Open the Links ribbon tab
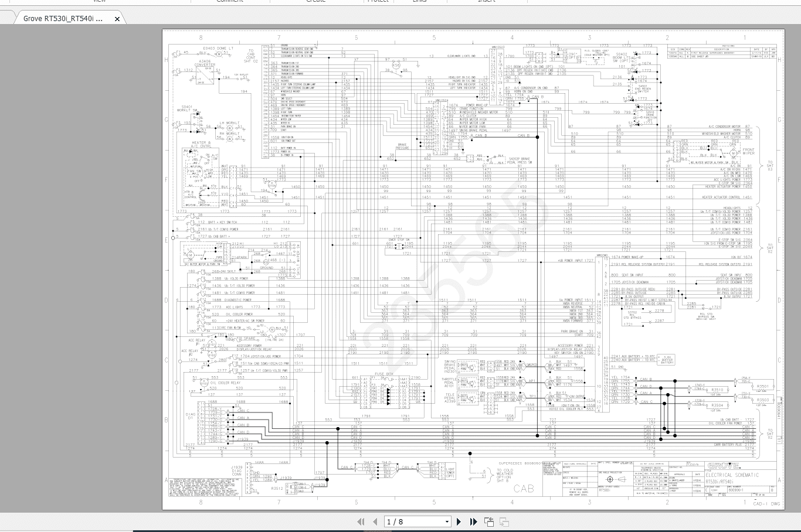This screenshot has width=801, height=532. 421,2
